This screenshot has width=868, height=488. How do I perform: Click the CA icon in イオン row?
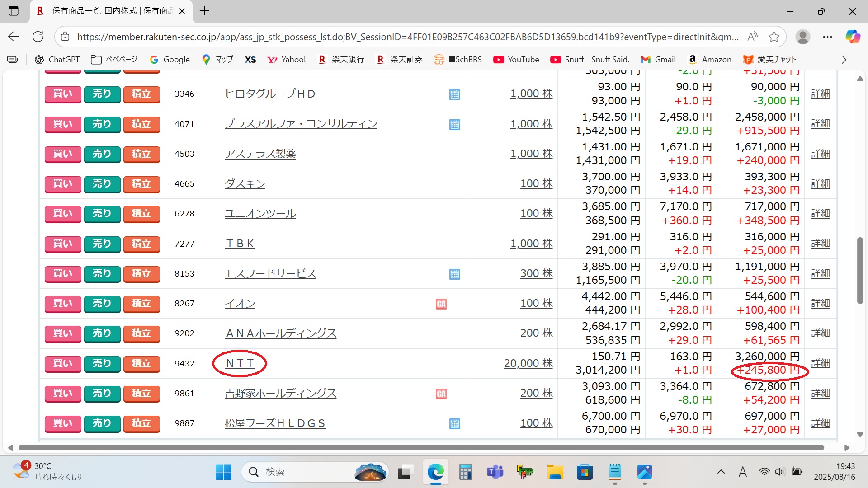441,304
